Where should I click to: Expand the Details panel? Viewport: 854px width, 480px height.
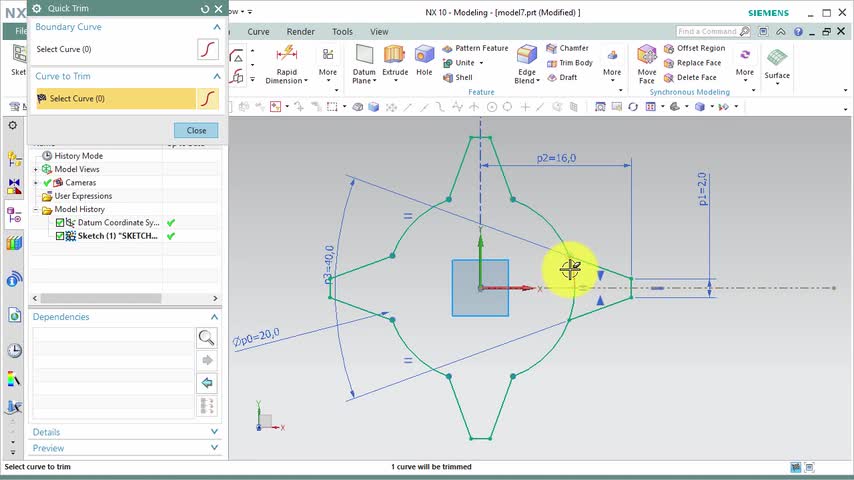point(214,432)
